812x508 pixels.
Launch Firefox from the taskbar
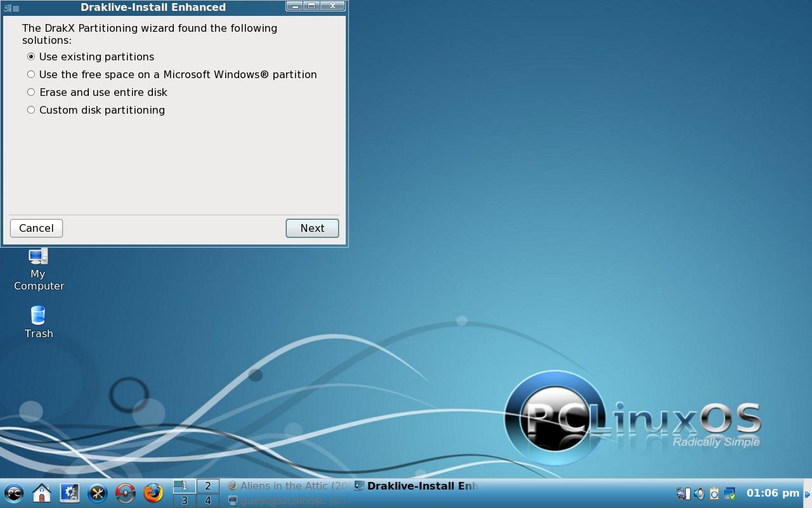pyautogui.click(x=154, y=493)
